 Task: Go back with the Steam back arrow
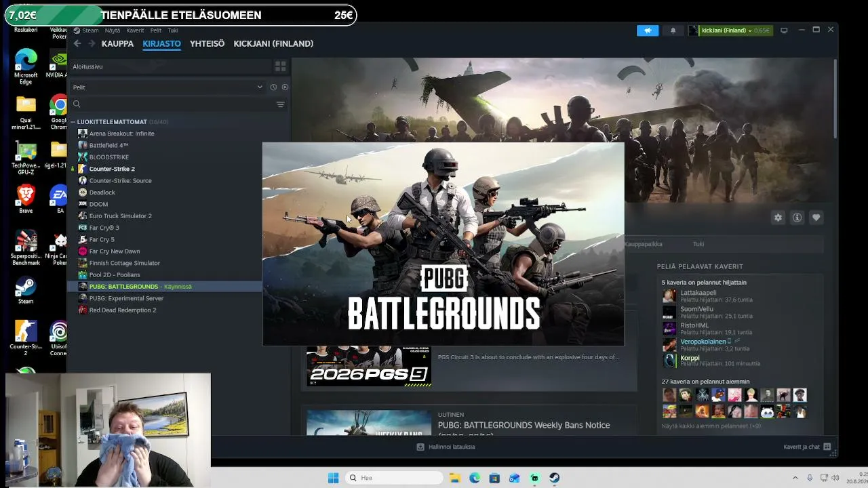[77, 43]
